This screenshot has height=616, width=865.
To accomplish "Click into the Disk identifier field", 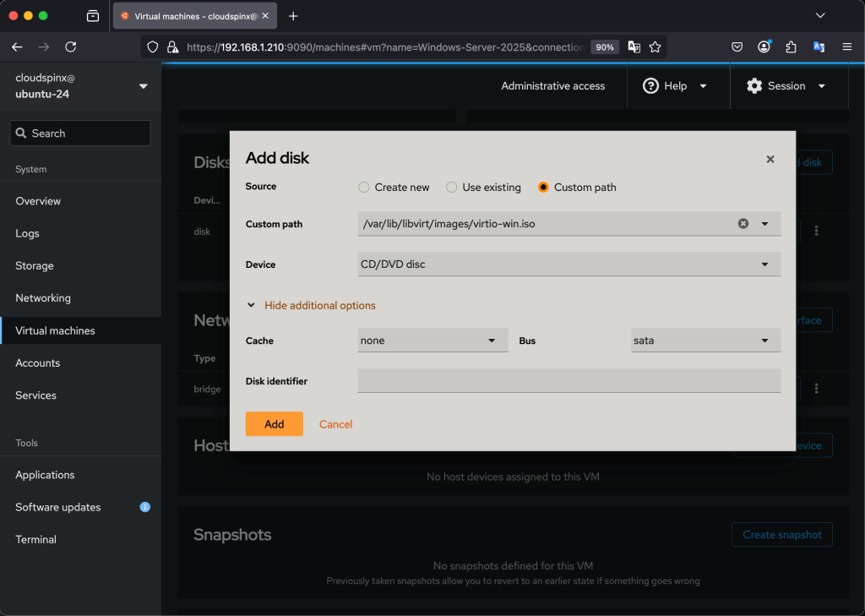I will [x=569, y=381].
